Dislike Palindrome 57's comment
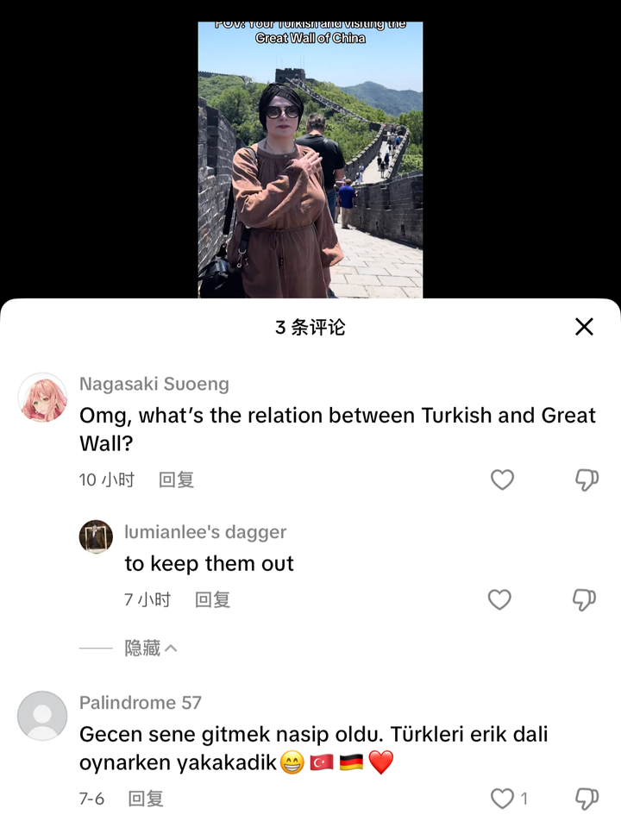This screenshot has width=621, height=840. coord(586,799)
